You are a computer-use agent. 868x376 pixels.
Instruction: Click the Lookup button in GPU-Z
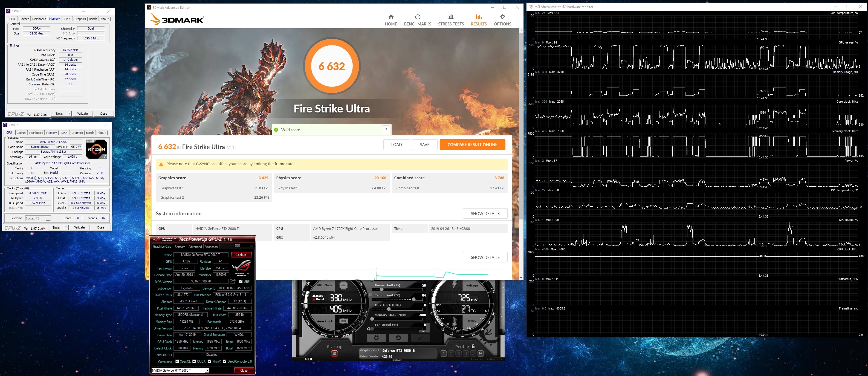pos(241,255)
